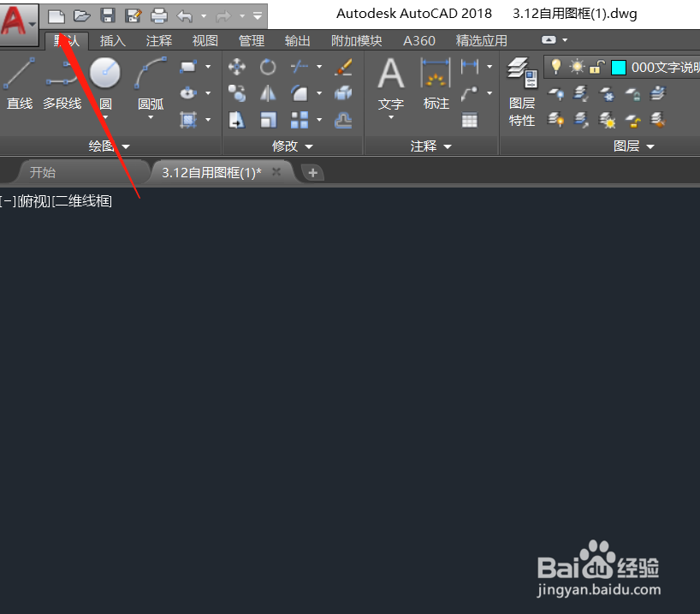Switch to the 视图 ribbon tab
The width and height of the screenshot is (700, 614).
click(x=205, y=40)
